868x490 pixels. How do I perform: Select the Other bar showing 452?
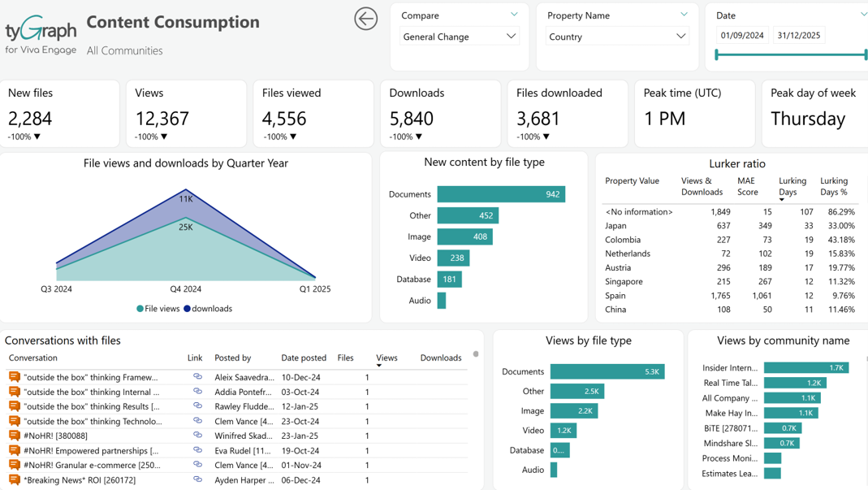click(x=468, y=215)
